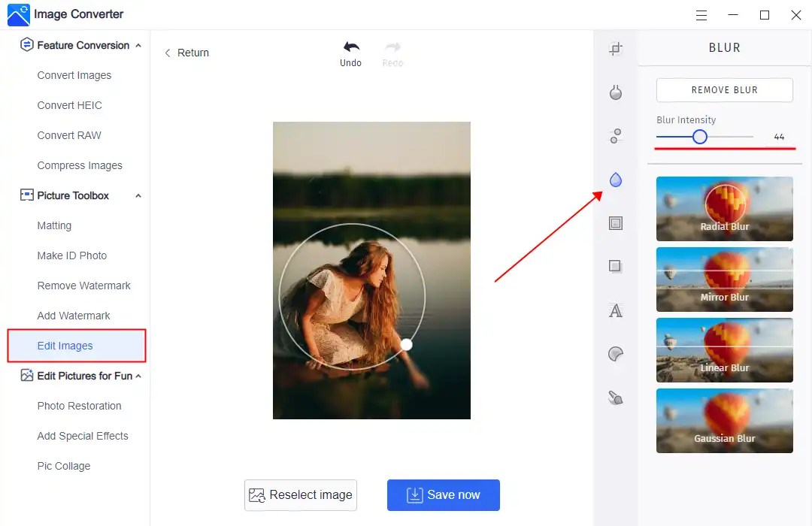The image size is (812, 526).
Task: Select the Crop tool in the editor toolbar
Action: [x=616, y=47]
